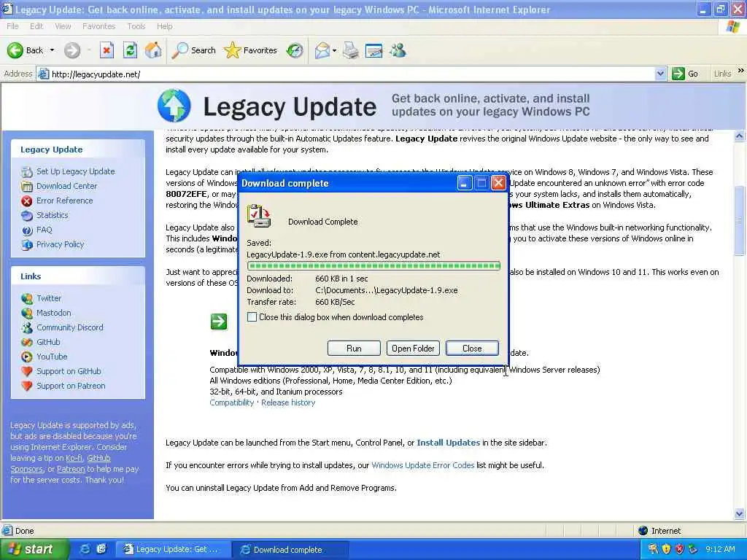Stop loading with the red X icon
This screenshot has height=560, width=747.
point(107,50)
